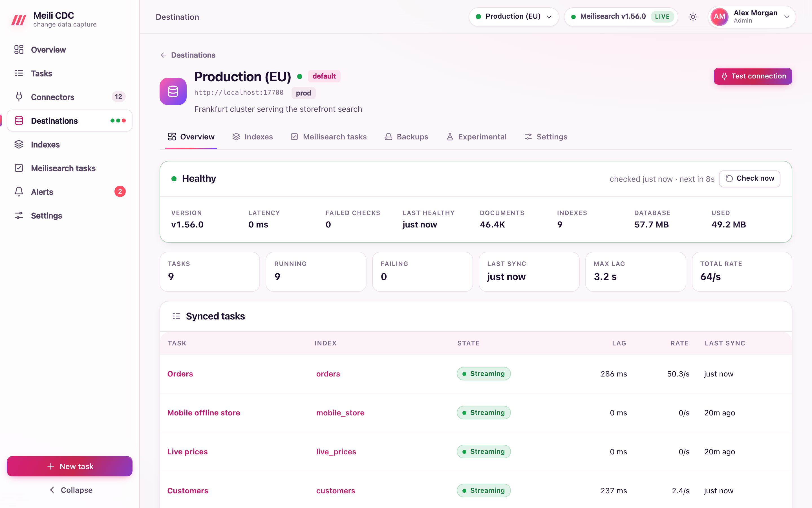The width and height of the screenshot is (812, 508).
Task: Collapse the sidebar
Action: (x=70, y=490)
